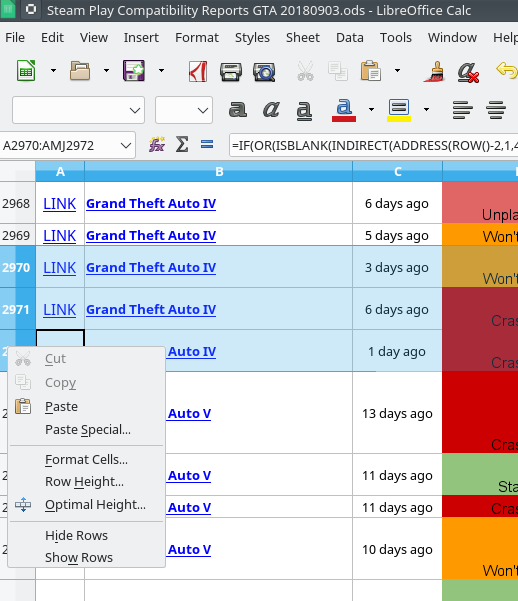
Task: Open the Data menu
Action: coord(350,38)
